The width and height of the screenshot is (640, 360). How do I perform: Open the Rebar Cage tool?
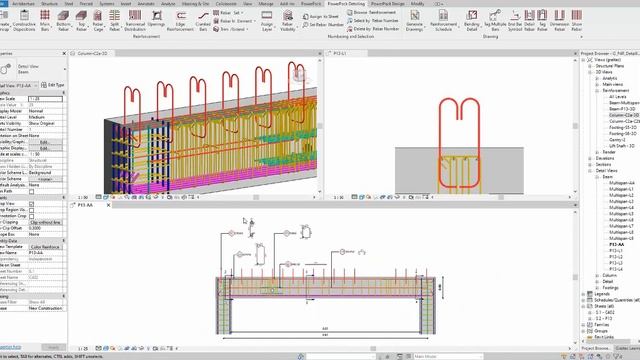coord(98,20)
